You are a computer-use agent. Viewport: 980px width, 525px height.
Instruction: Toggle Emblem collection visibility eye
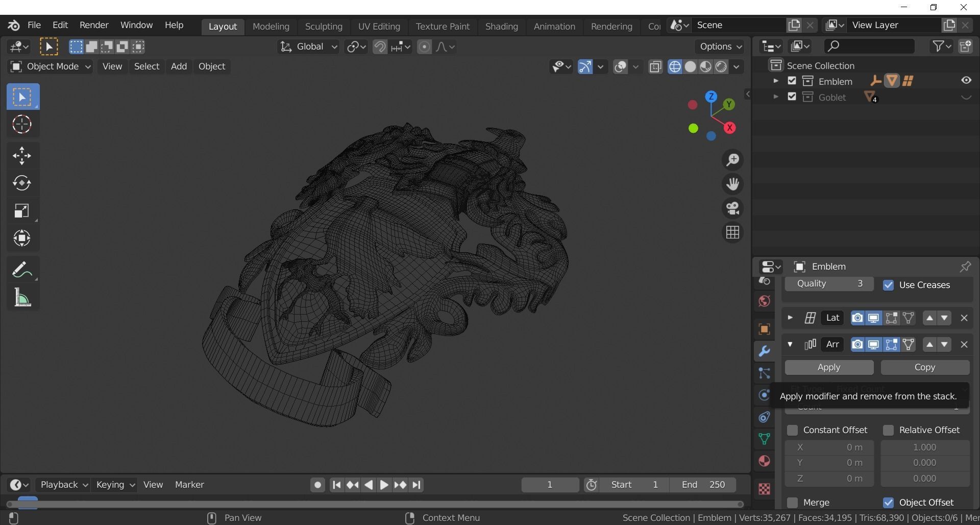click(x=966, y=80)
